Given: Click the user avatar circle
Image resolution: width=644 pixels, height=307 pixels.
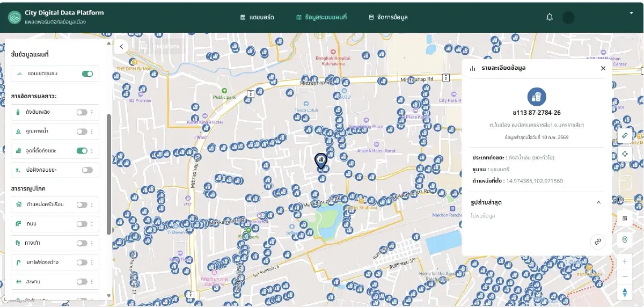Looking at the screenshot, I should coord(568,17).
